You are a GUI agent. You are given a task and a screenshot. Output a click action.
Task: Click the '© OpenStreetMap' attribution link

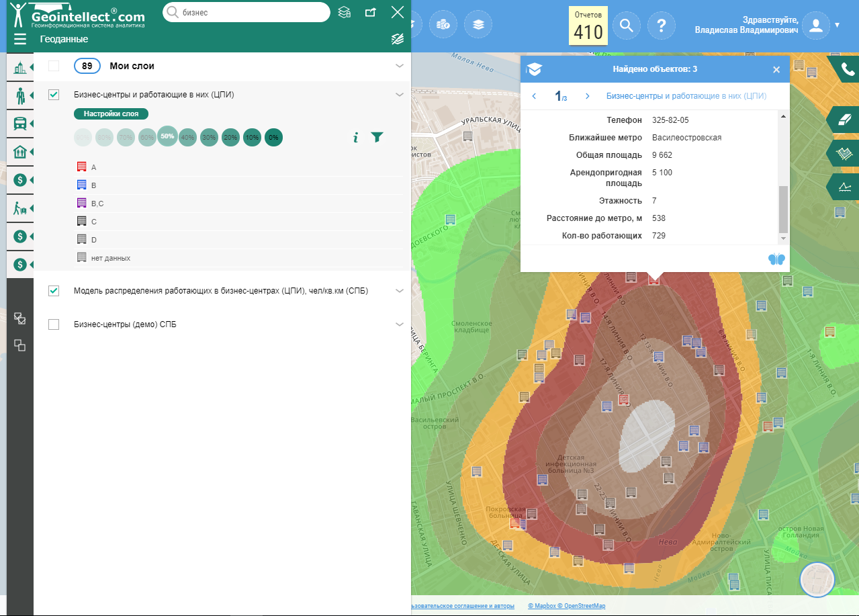click(582, 606)
